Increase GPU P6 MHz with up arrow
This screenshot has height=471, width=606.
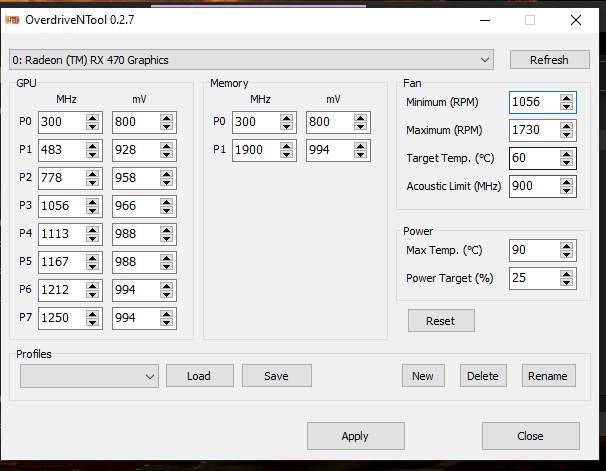(92, 286)
